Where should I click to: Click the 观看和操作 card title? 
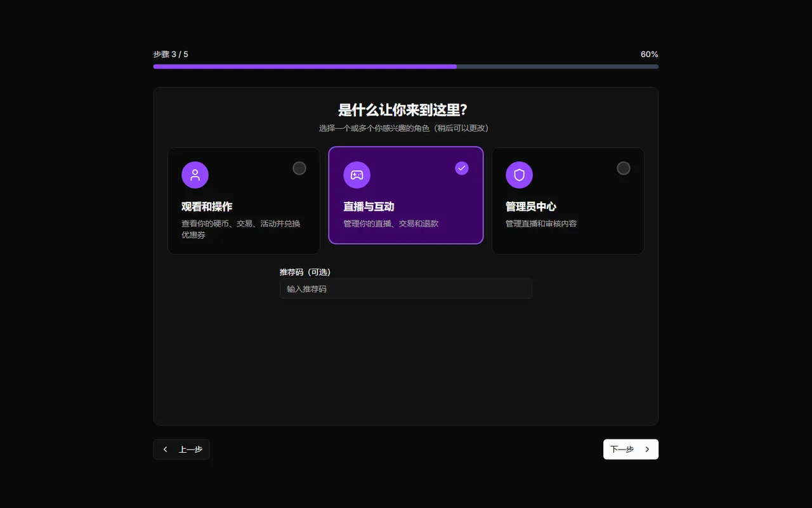207,206
